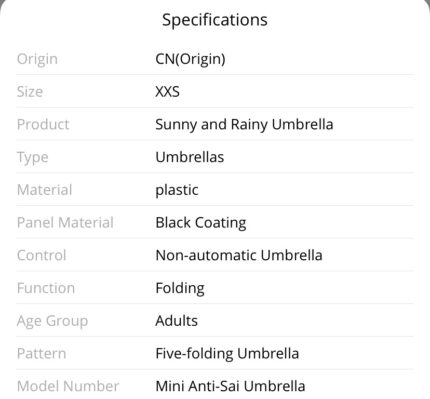Image resolution: width=430 pixels, height=399 pixels.
Task: Click the Product label
Action: pos(43,124)
